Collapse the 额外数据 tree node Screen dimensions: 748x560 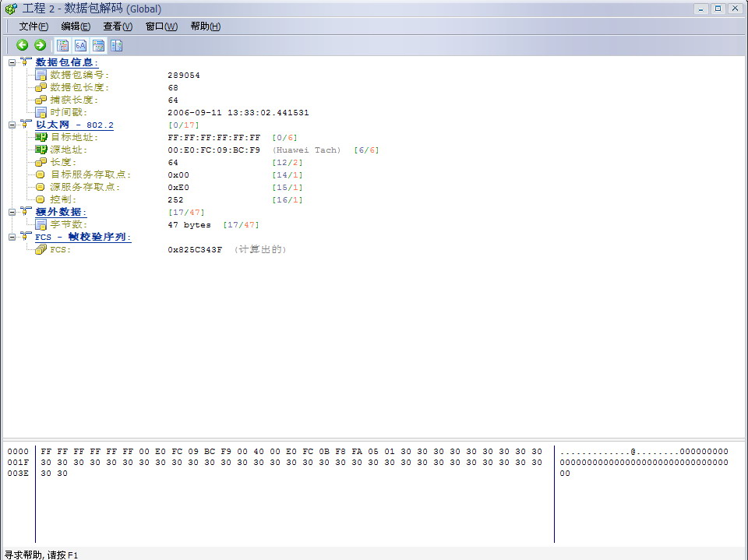coord(12,212)
